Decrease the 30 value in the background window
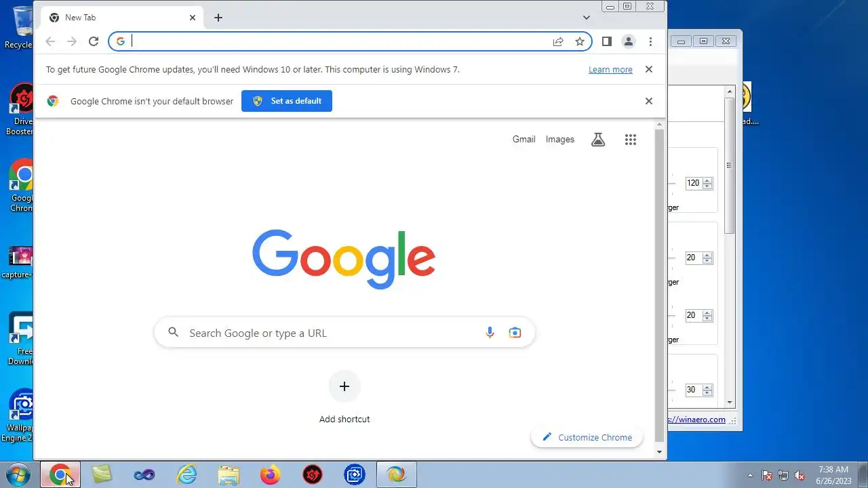Viewport: 868px width, 488px height. click(x=708, y=393)
